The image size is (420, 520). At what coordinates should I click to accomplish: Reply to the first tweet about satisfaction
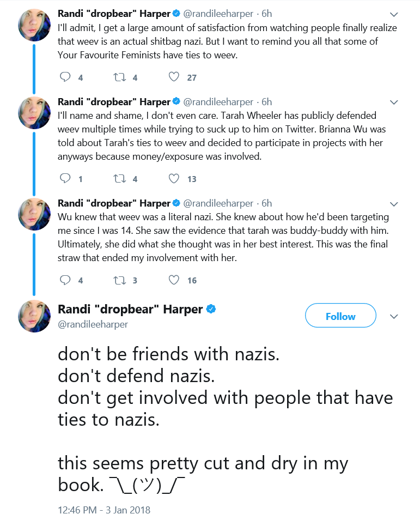65,77
